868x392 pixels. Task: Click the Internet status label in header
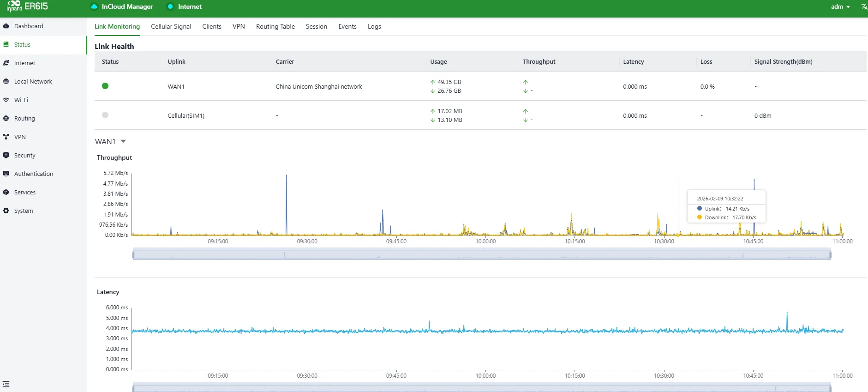click(x=190, y=6)
